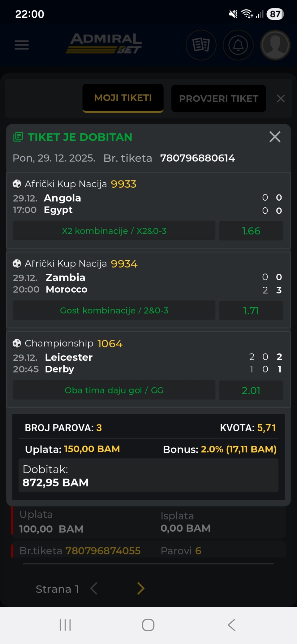Go to the previous tickets page

click(94, 589)
